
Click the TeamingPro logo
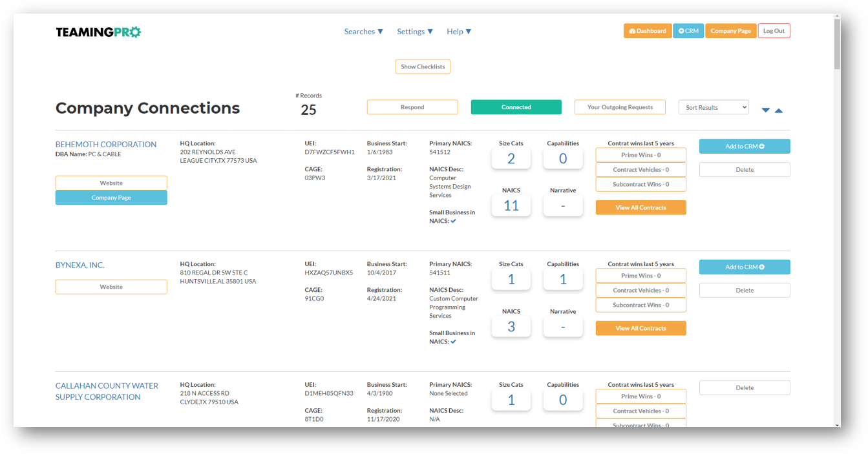[x=98, y=32]
